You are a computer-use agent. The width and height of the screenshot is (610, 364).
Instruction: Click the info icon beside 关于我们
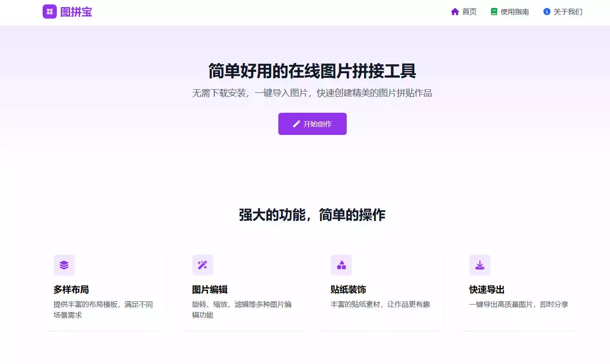[x=546, y=12]
